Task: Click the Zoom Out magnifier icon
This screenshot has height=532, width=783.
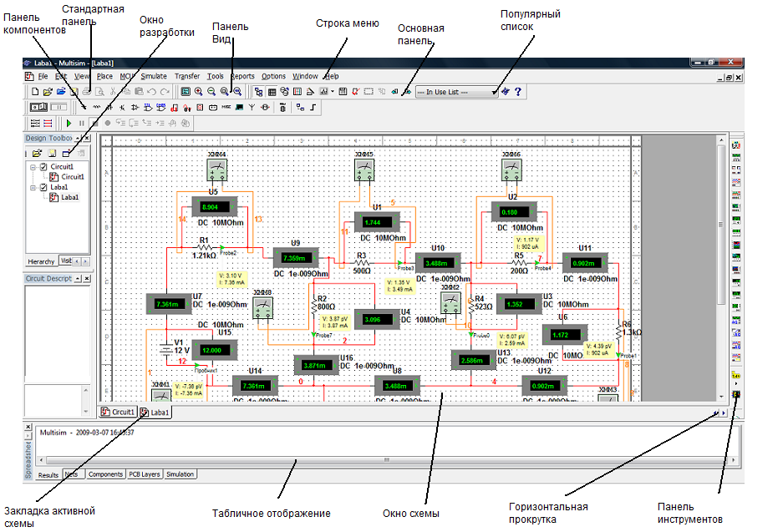Action: 211,92
